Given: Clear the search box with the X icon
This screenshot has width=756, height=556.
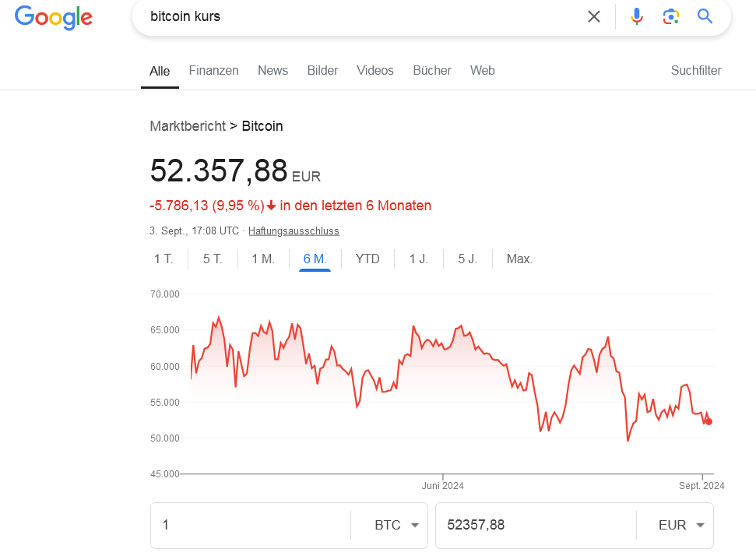Looking at the screenshot, I should 593,16.
